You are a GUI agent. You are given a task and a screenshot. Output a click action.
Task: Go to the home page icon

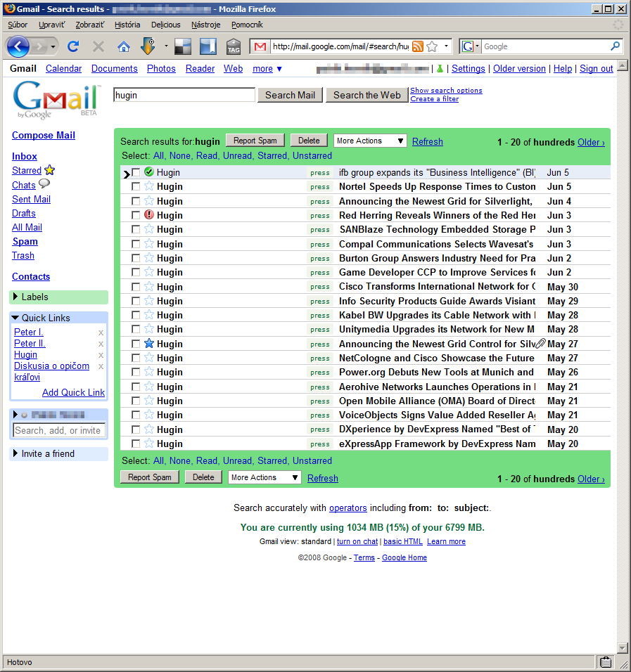124,46
